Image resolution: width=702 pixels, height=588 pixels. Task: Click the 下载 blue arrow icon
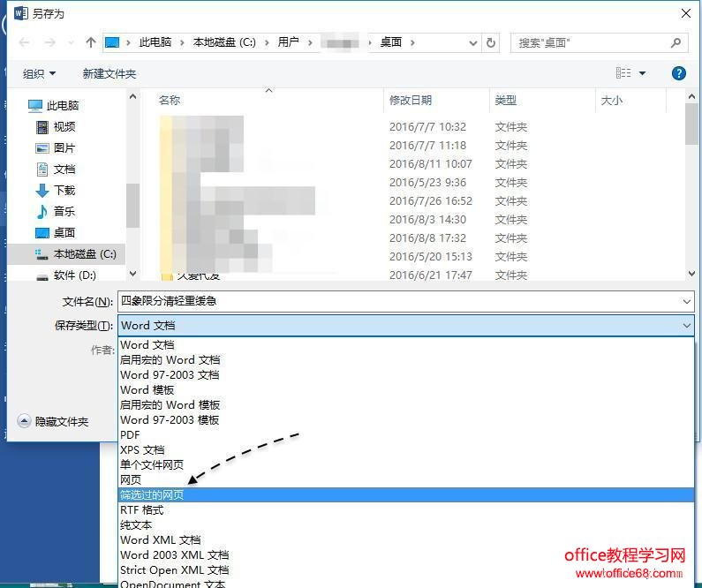pos(42,191)
